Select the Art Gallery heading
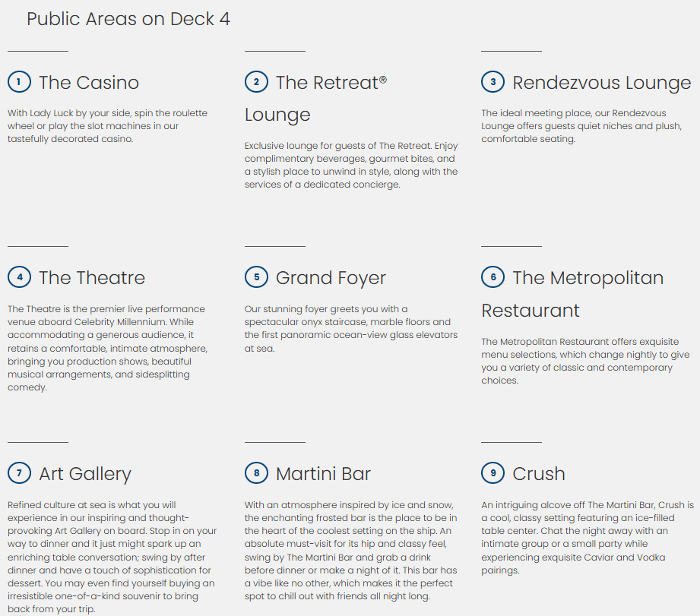This screenshot has height=616, width=700. [x=85, y=474]
